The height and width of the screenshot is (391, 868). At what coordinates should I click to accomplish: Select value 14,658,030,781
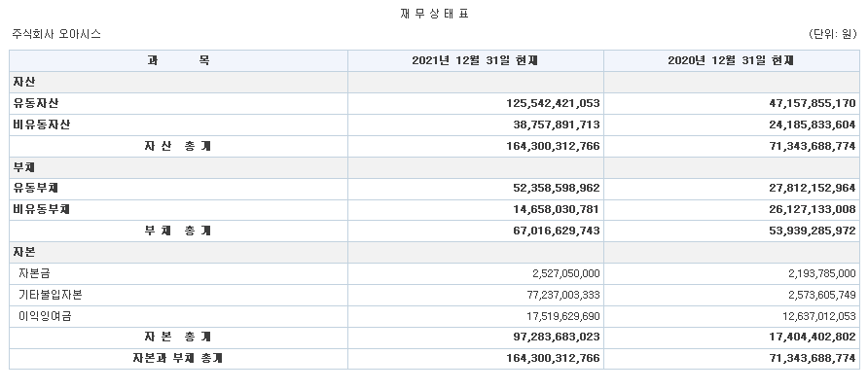(x=557, y=209)
